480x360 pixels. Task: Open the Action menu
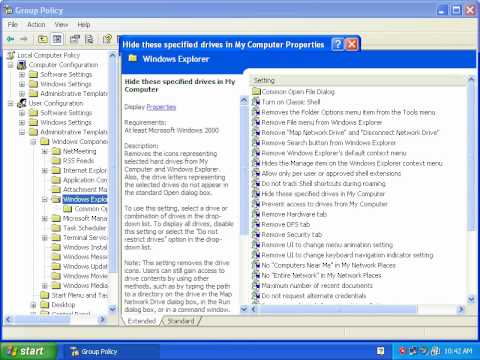[x=36, y=25]
